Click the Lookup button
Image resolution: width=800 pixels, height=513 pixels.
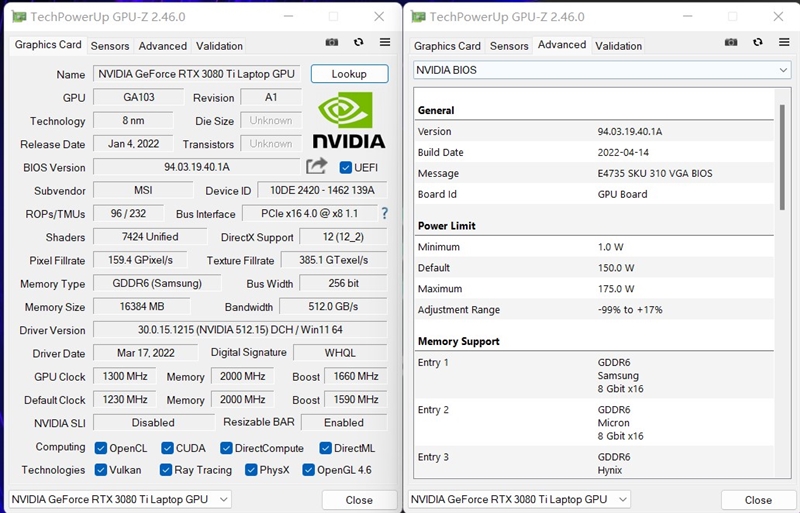tap(349, 74)
